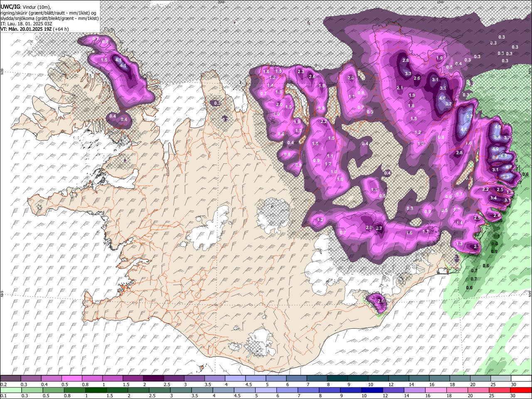
Task: Select the 'slydda/snjókoma' snow legend description line
Action: [49, 18]
